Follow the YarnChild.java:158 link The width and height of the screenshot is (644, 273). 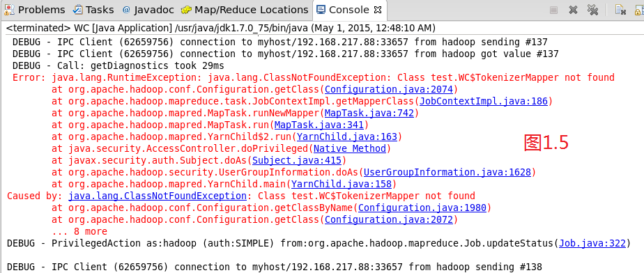click(342, 184)
